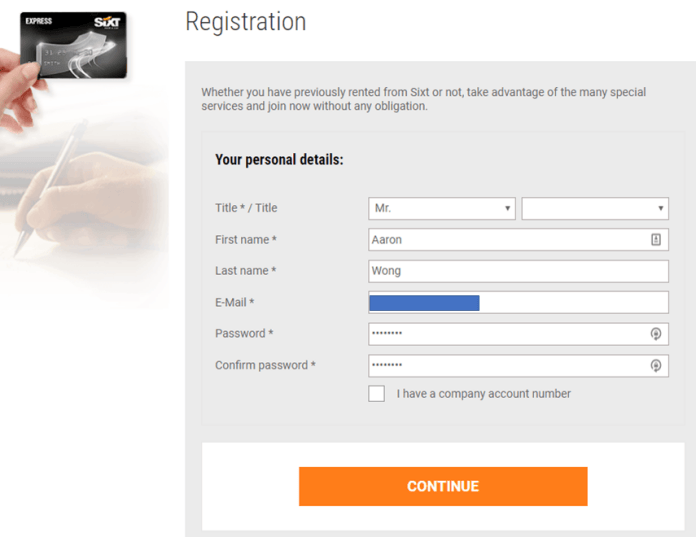
Task: Click the contact autofill icon in First name
Action: [656, 240]
